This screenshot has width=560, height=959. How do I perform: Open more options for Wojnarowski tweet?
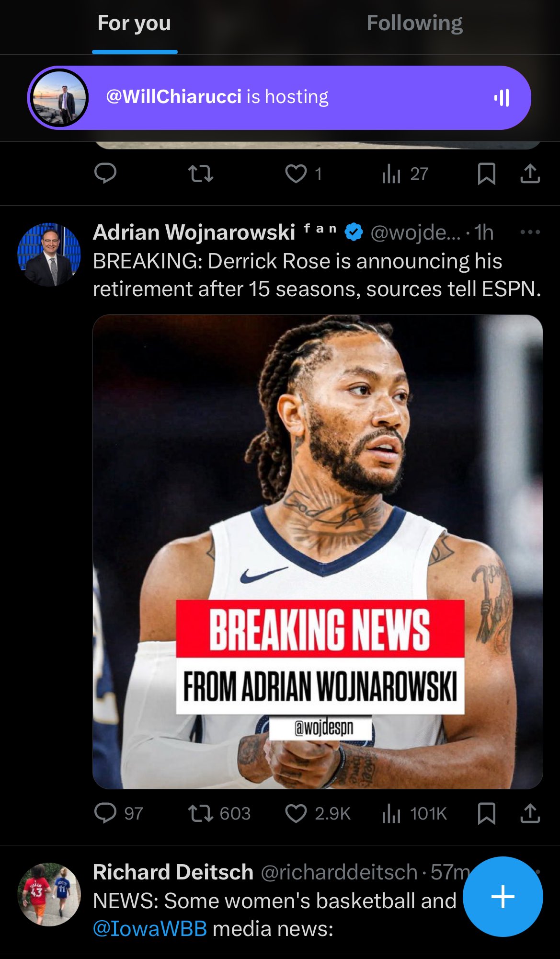click(x=530, y=232)
